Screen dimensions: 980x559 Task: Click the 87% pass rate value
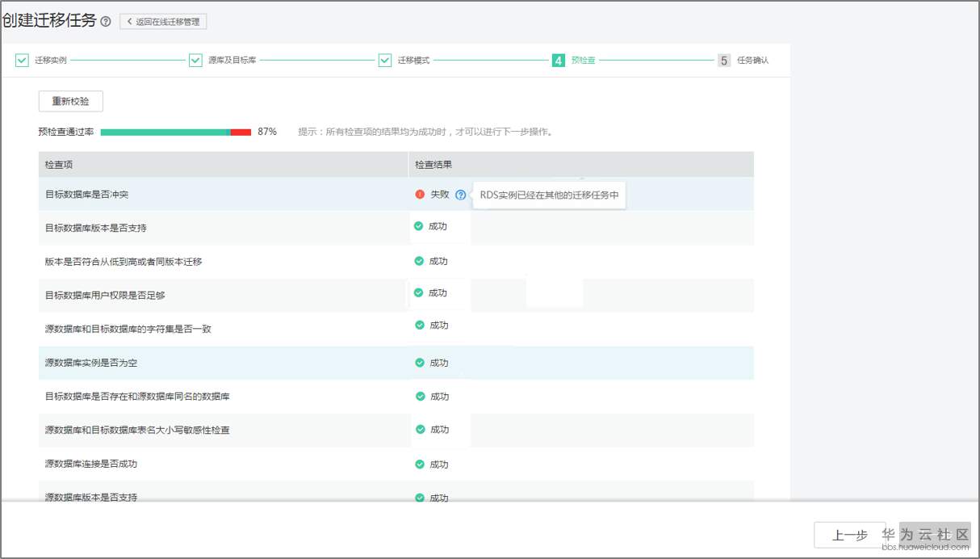tap(267, 132)
